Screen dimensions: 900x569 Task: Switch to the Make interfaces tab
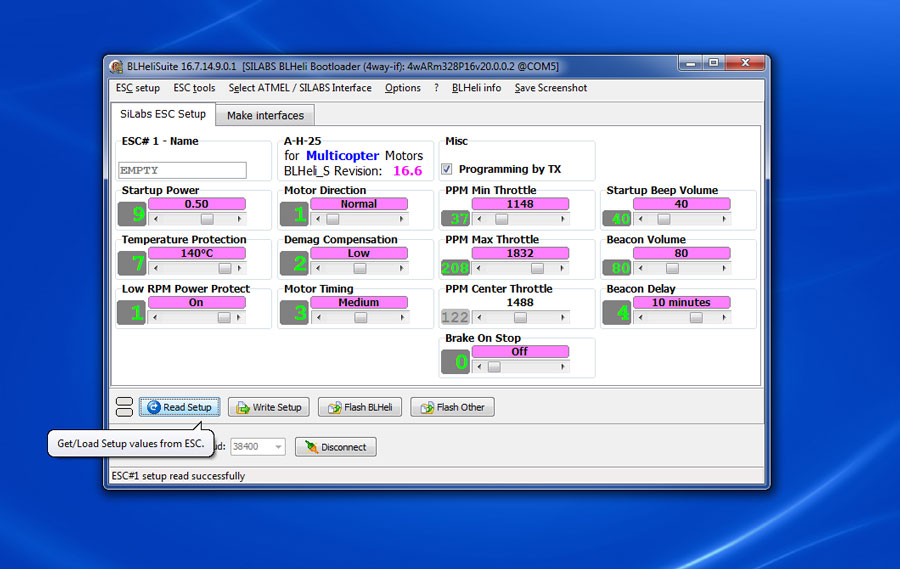265,115
